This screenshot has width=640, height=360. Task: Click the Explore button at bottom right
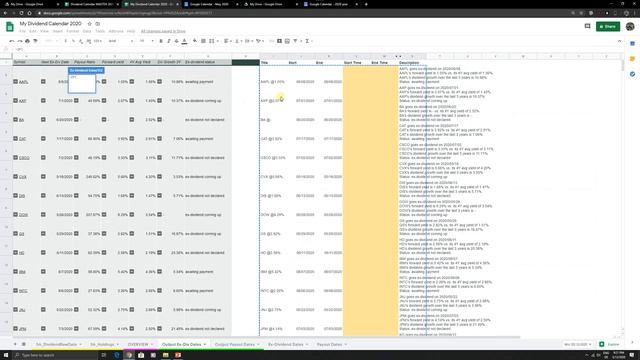pyautogui.click(x=609, y=344)
